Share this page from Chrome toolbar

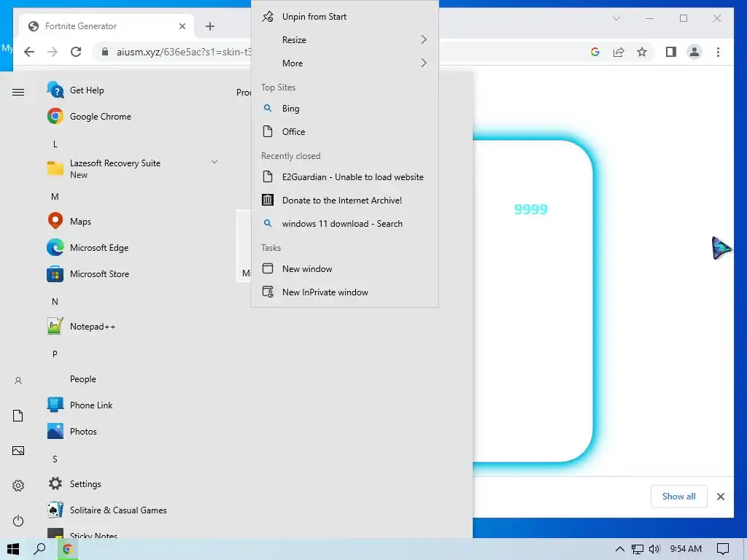619,52
